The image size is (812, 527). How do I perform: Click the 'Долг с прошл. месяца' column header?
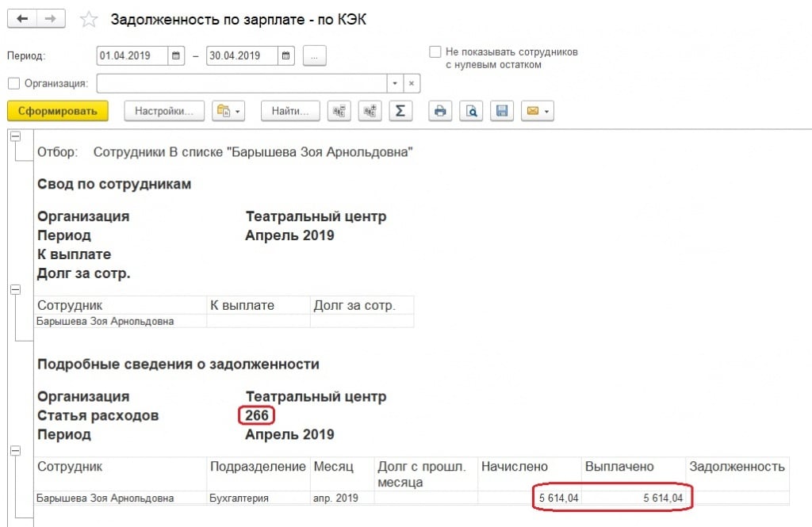pyautogui.click(x=425, y=474)
